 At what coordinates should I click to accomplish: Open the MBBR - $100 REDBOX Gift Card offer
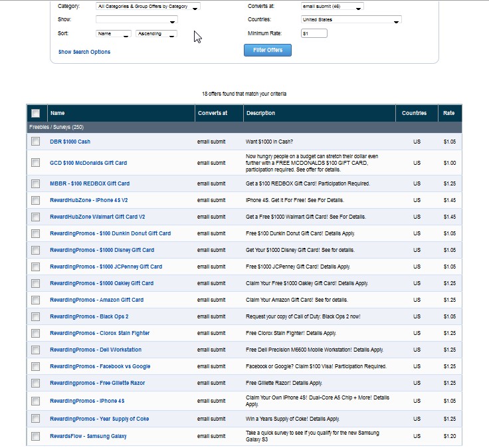tap(90, 183)
